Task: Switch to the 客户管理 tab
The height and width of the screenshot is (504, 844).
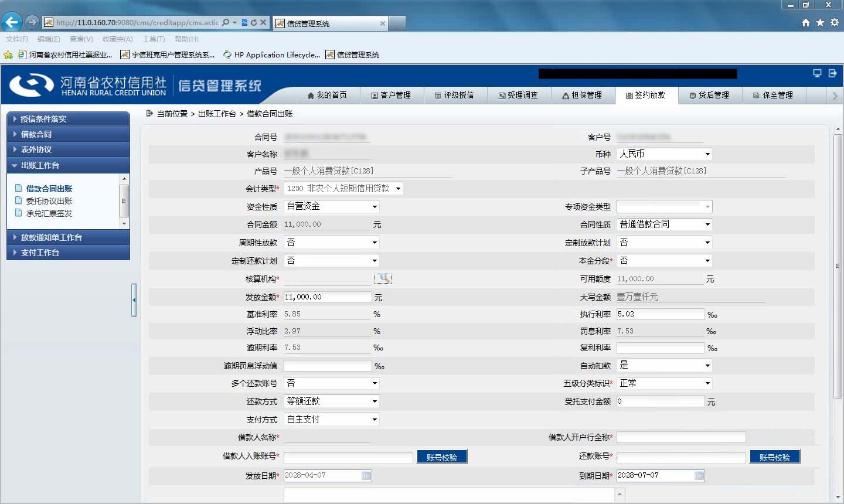Action: pyautogui.click(x=391, y=96)
